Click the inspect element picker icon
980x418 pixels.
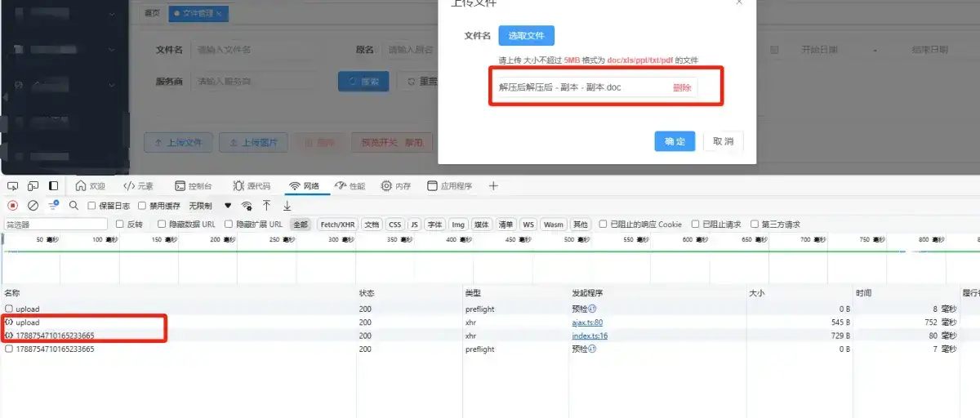point(13,186)
